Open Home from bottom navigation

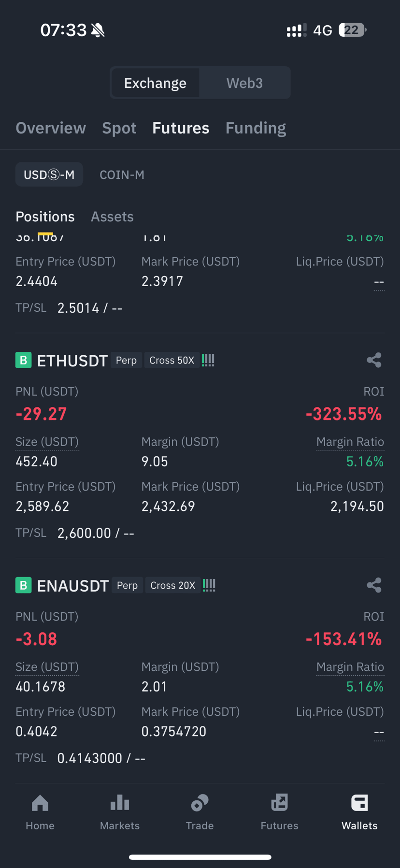pos(40,812)
